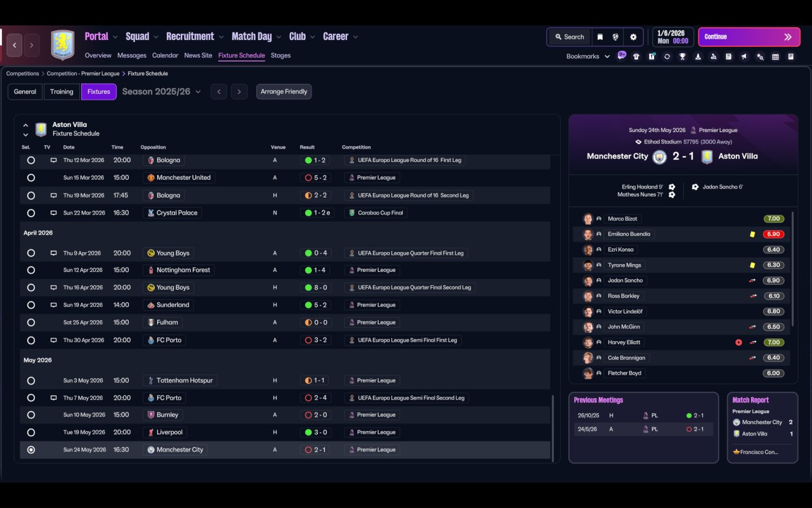
Task: Open the Competitions breadcrumb link
Action: pos(23,74)
